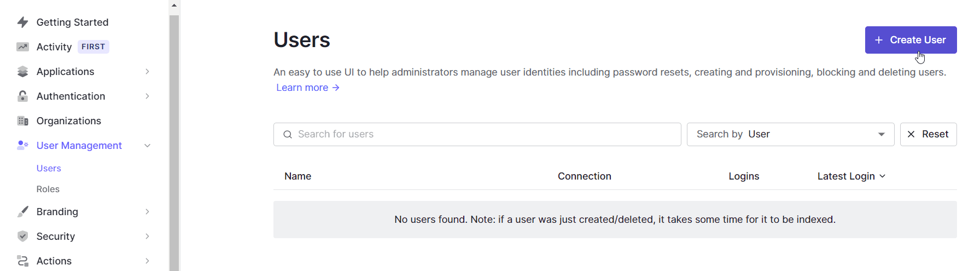Screen dimensions: 980x271
Task: Collapse the User Management section chevron
Action: 147,146
